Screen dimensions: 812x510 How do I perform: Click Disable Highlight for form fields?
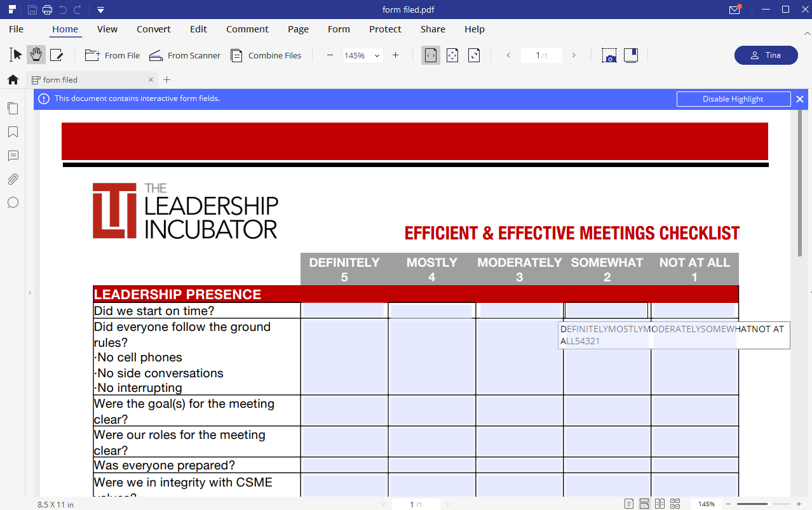point(733,98)
